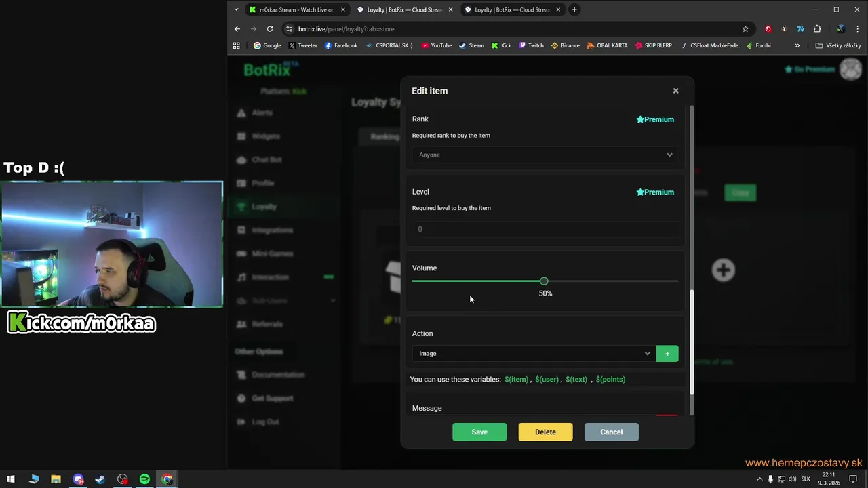Screen dimensions: 868x488
Task: Open the Twitch bookmark
Action: 531,45
